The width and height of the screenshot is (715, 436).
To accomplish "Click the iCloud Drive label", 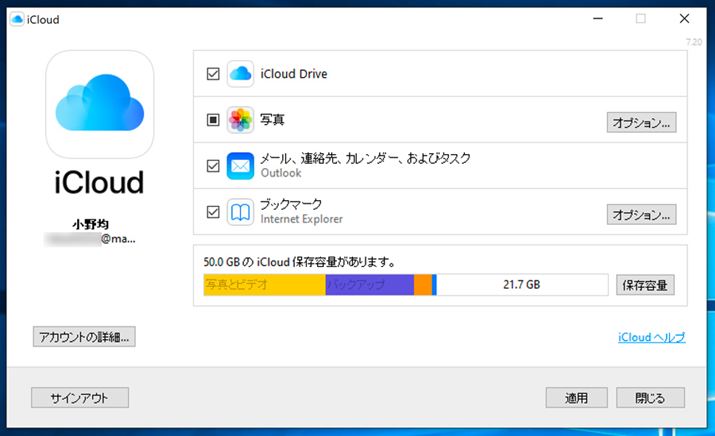I will 294,73.
